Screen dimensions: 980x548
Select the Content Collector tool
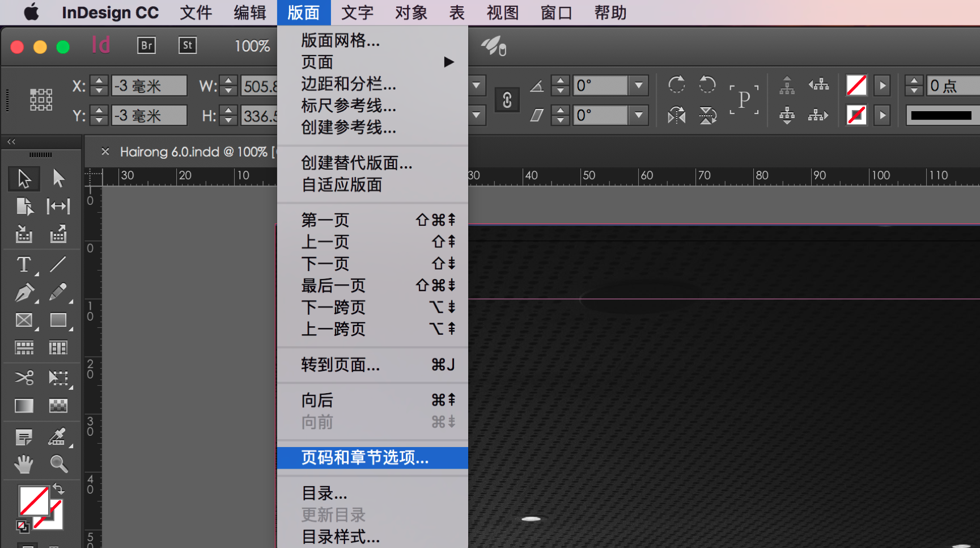(24, 234)
